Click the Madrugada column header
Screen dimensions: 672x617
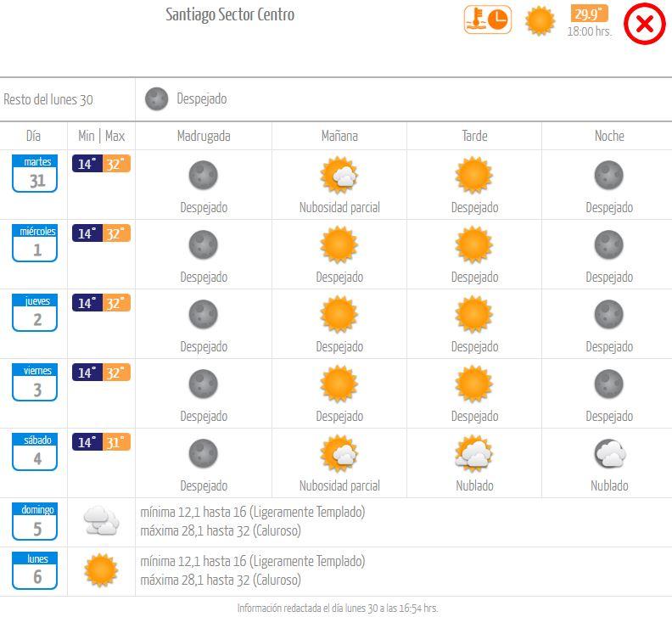[204, 136]
